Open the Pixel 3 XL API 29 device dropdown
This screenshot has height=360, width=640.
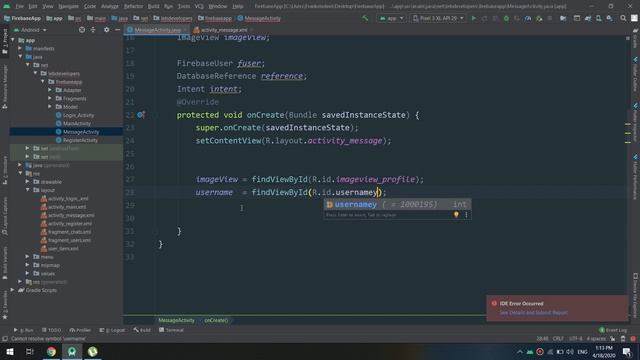point(438,18)
